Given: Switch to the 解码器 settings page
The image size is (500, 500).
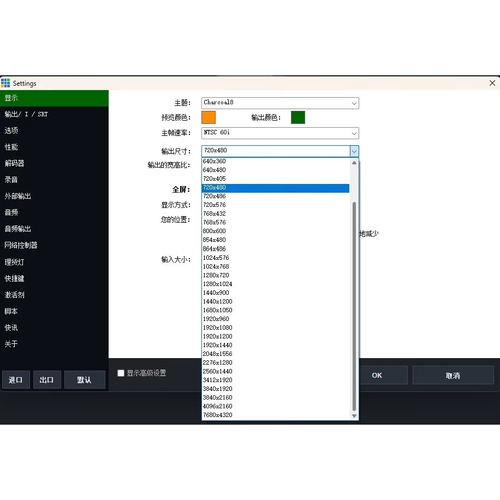Looking at the screenshot, I should pyautogui.click(x=54, y=163).
